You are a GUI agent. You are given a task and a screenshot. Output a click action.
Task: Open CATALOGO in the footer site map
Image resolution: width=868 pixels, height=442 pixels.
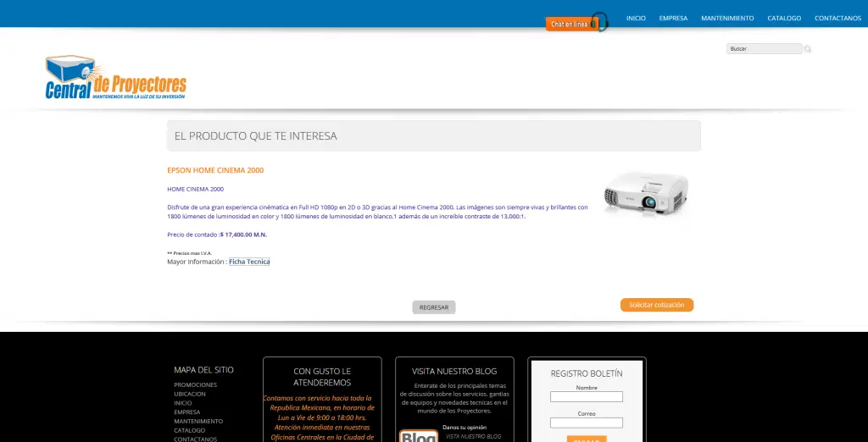(189, 430)
